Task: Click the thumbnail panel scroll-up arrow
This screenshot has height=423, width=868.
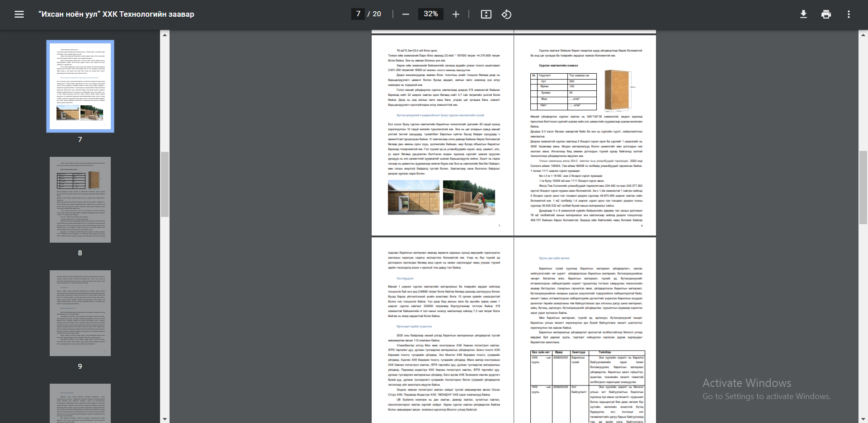Action: pos(165,35)
